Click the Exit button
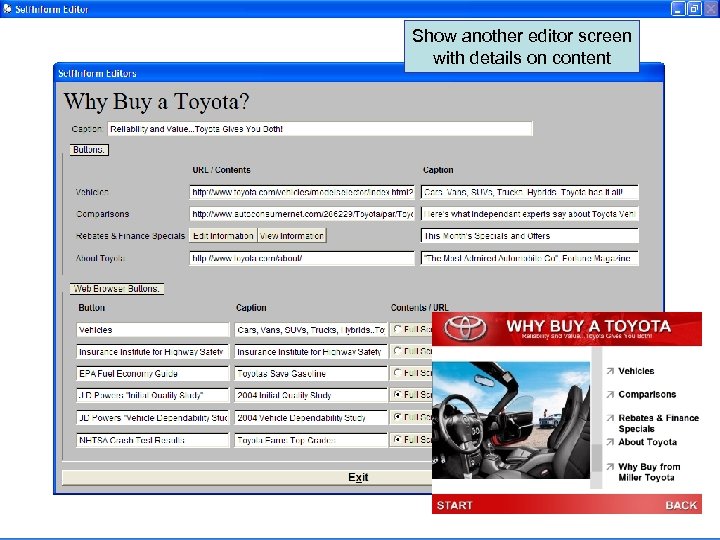The height and width of the screenshot is (540, 720). click(358, 478)
